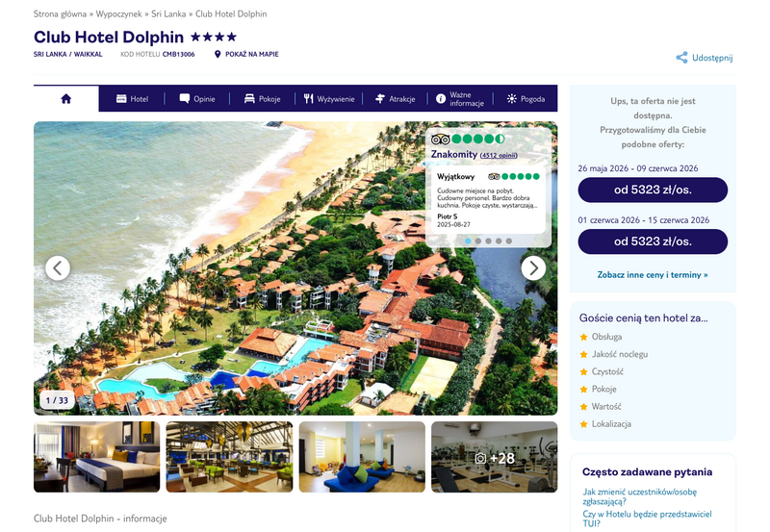Select second review carousel dot
Viewport: 770px width, 532px height.
(x=478, y=241)
